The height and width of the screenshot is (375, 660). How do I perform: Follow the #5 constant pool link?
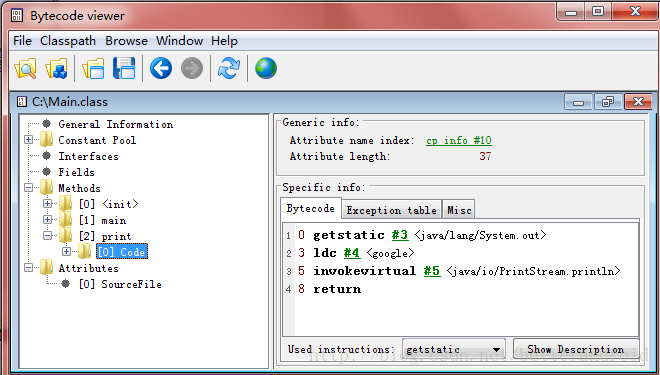tap(432, 271)
